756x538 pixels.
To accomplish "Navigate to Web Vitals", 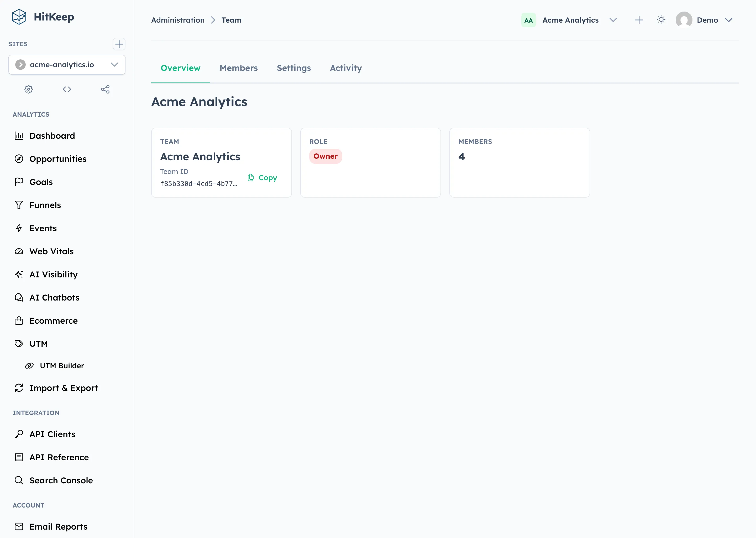I will tap(67, 251).
